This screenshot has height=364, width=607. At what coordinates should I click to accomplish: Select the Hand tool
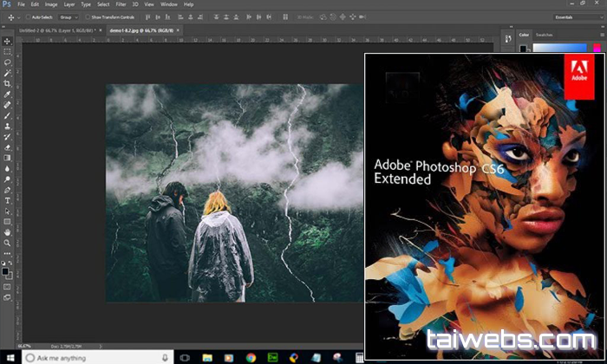[x=7, y=232]
